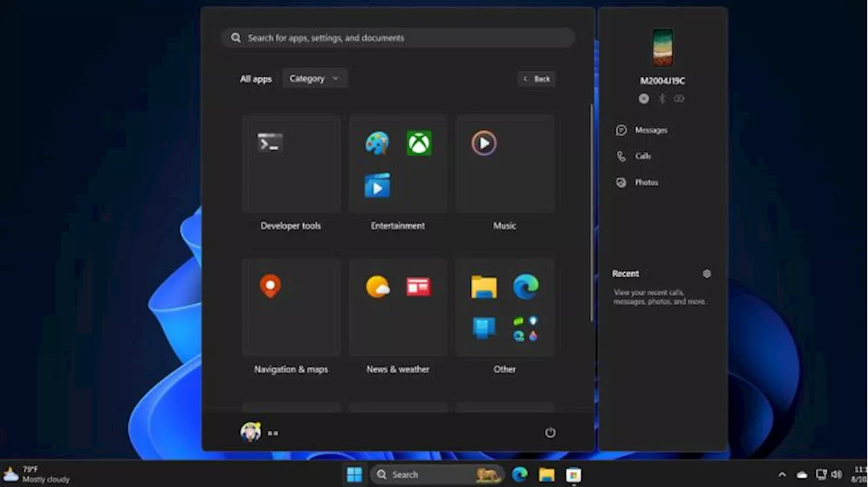Open the Music category label

[x=505, y=226]
